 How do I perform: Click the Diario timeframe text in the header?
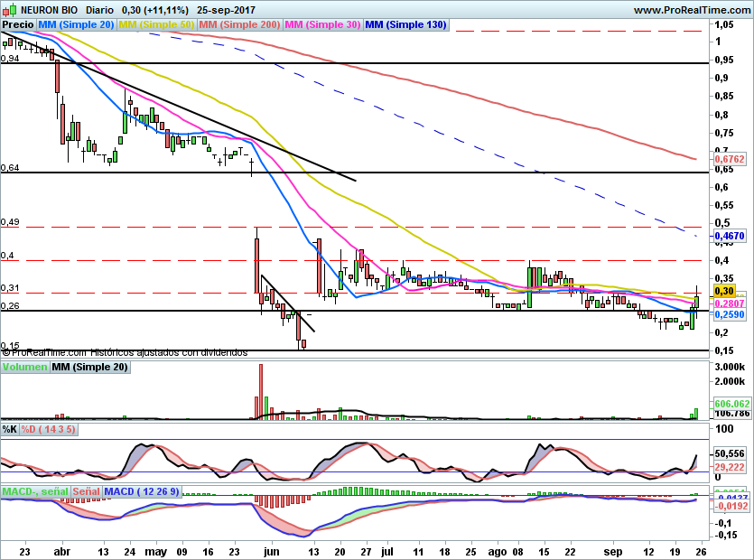click(x=99, y=9)
